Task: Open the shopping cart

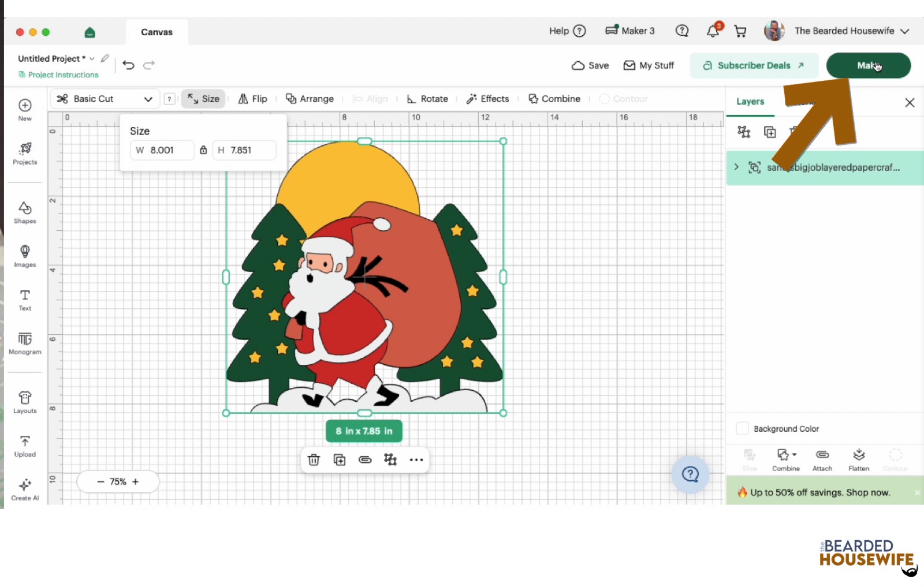Action: (x=740, y=31)
